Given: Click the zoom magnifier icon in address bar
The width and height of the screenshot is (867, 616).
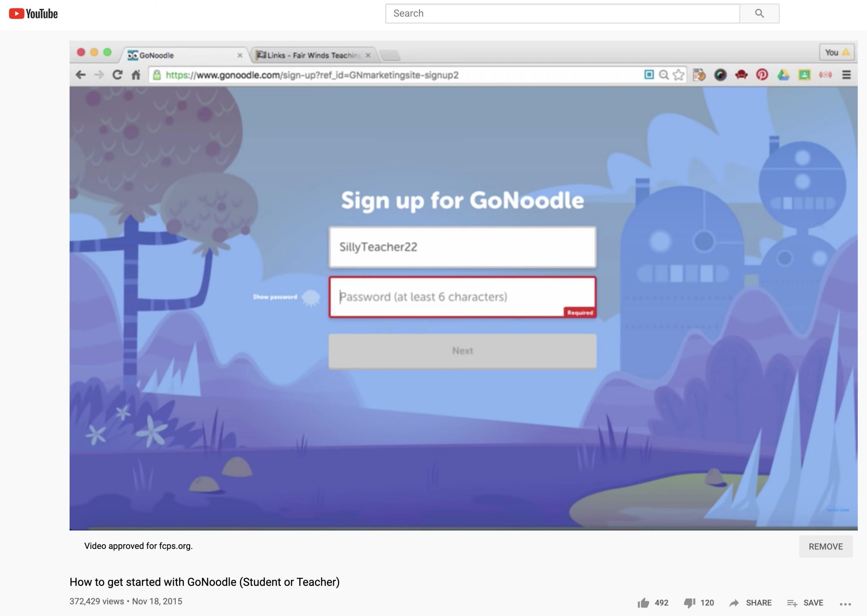Looking at the screenshot, I should click(x=663, y=75).
